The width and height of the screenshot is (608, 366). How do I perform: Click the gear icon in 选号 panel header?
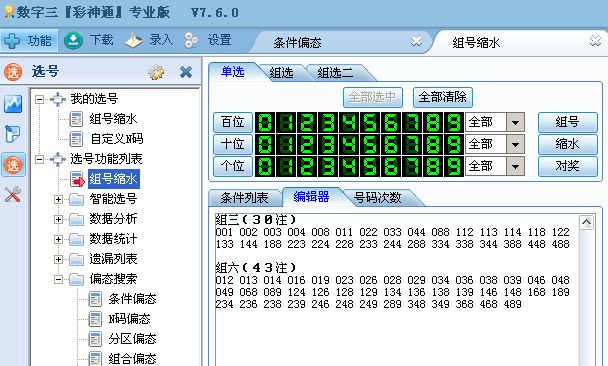tap(156, 72)
